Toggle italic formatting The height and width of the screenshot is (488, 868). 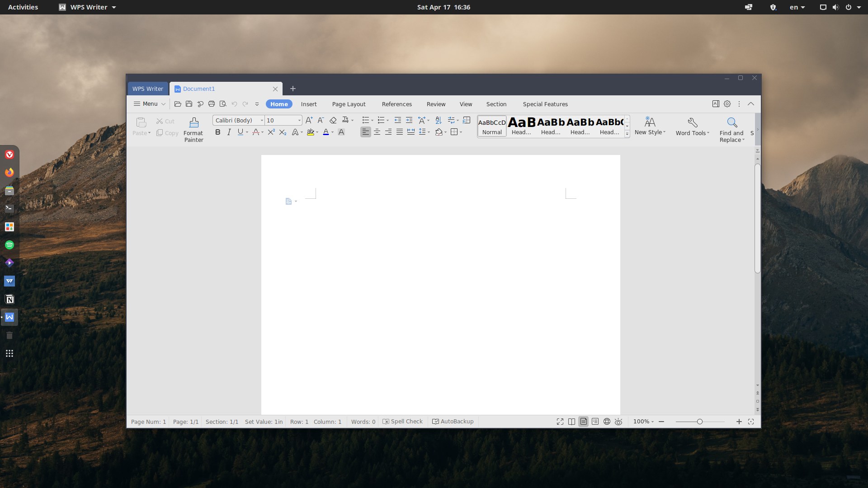tap(229, 132)
